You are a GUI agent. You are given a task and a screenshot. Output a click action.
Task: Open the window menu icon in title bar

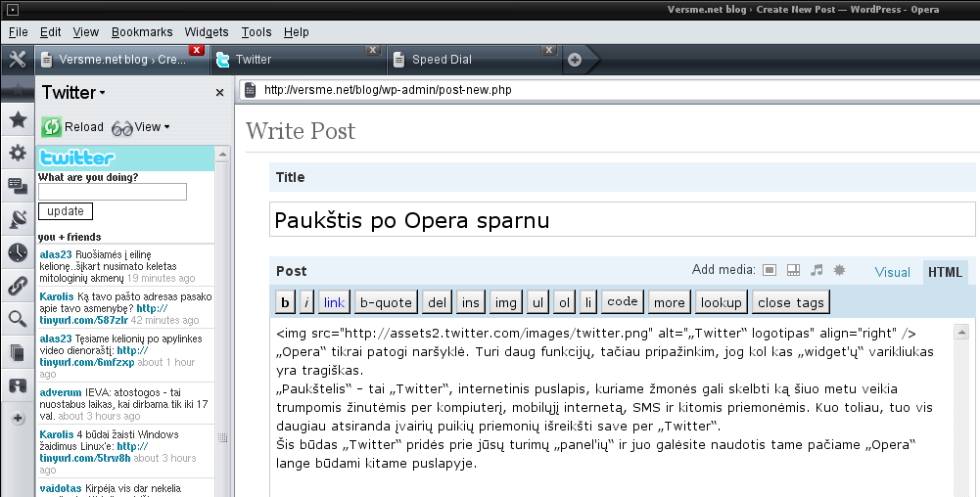[x=12, y=10]
